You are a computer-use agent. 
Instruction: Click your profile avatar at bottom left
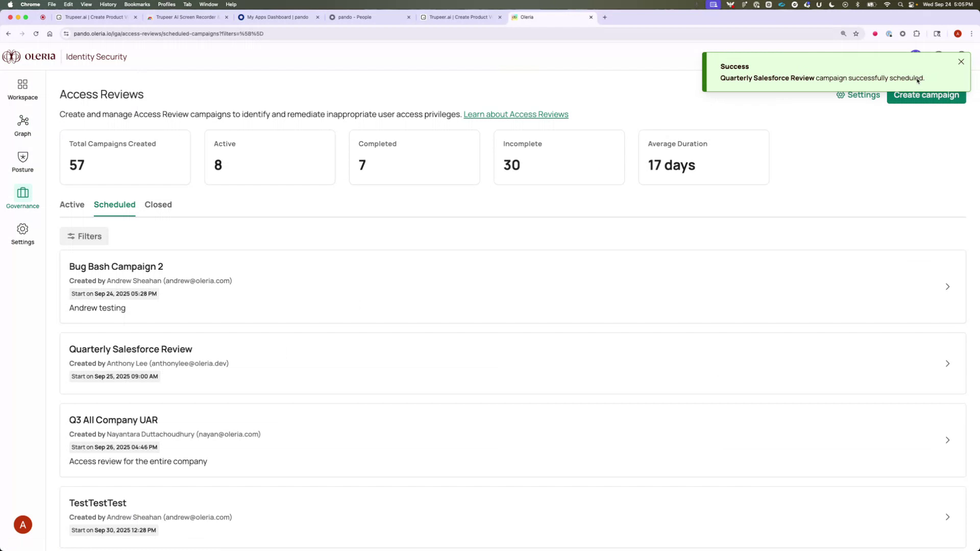pos(22,524)
